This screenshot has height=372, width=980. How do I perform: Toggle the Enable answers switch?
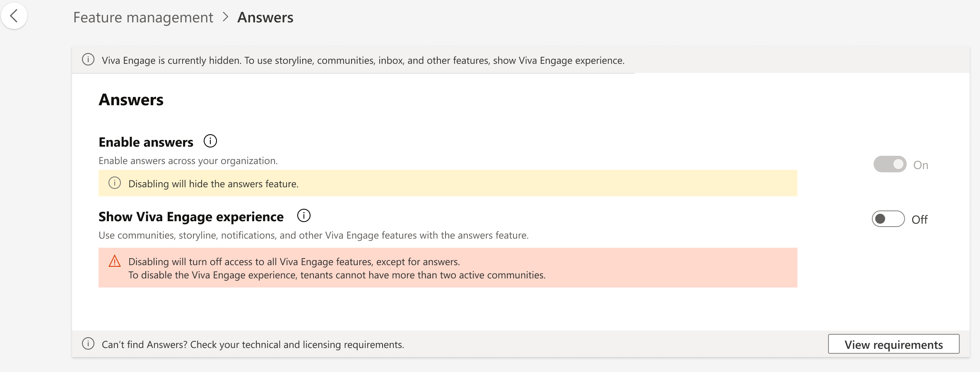[x=890, y=164]
